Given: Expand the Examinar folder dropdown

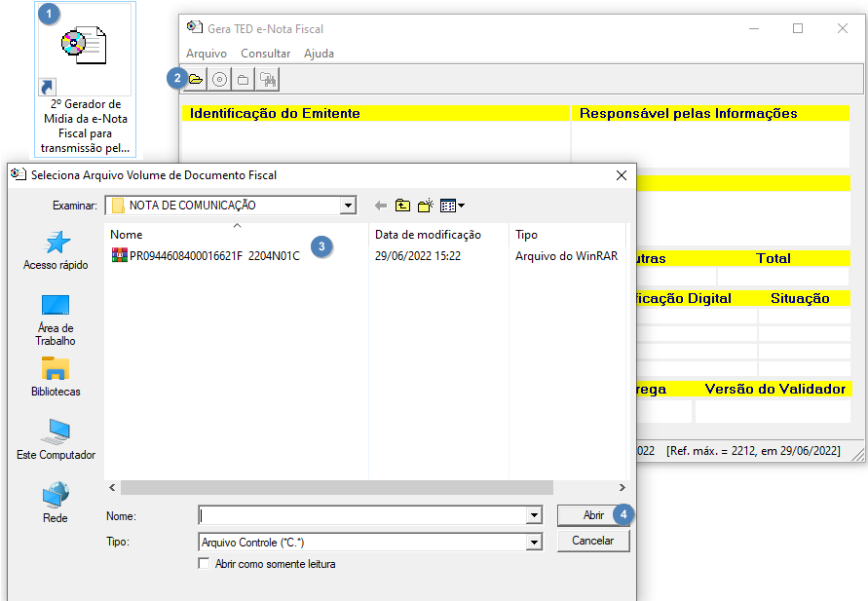Looking at the screenshot, I should coord(348,206).
